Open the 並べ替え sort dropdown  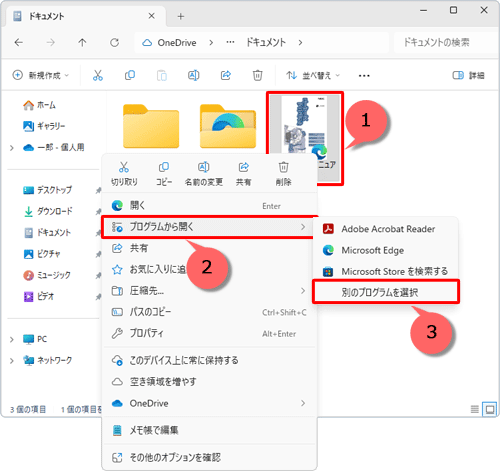313,76
